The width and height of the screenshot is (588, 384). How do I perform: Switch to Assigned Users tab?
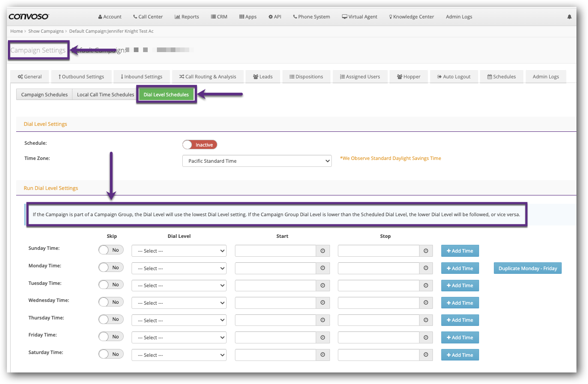coord(360,77)
